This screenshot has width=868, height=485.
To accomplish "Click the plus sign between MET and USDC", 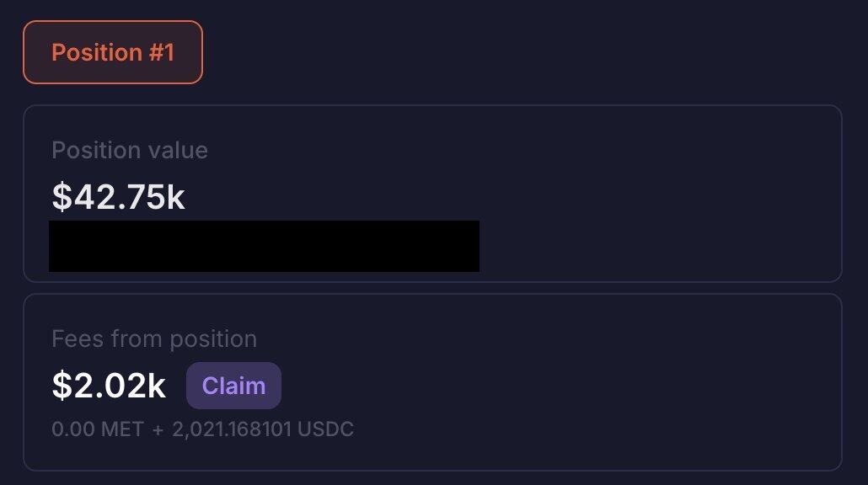I will pos(158,429).
